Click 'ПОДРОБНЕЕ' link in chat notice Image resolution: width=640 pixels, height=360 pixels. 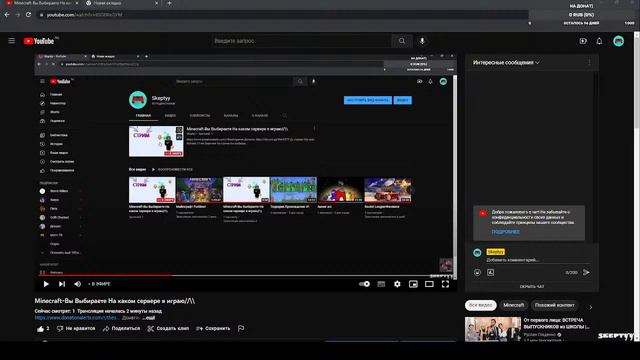pyautogui.click(x=505, y=232)
